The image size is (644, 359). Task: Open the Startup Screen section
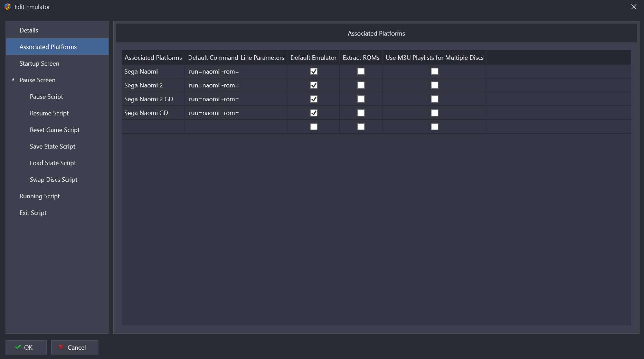[x=57, y=63]
